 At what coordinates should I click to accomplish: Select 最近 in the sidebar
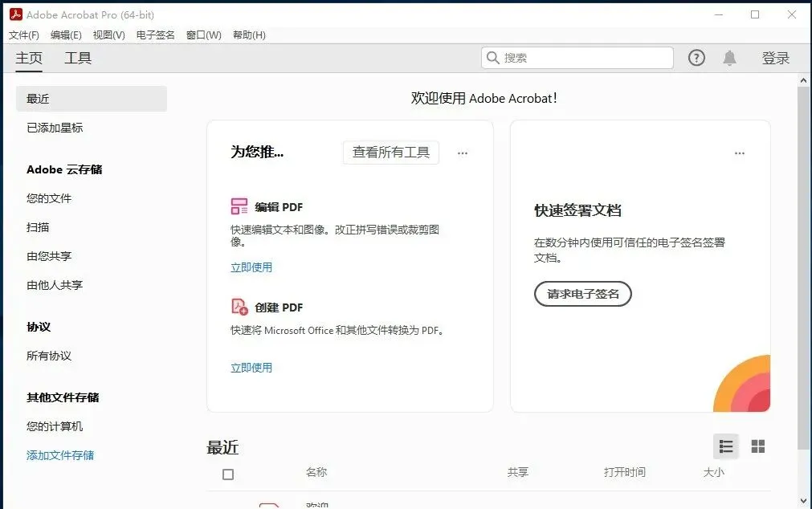pos(91,99)
